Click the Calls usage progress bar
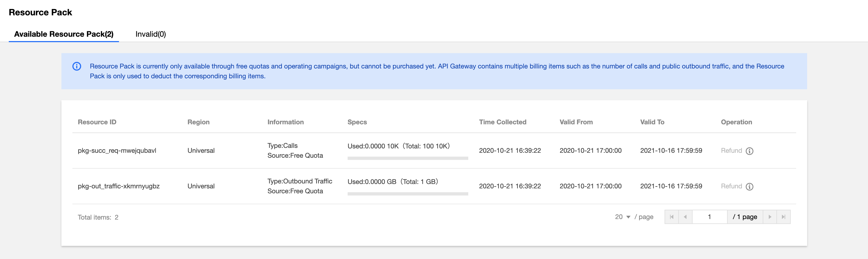 [408, 158]
